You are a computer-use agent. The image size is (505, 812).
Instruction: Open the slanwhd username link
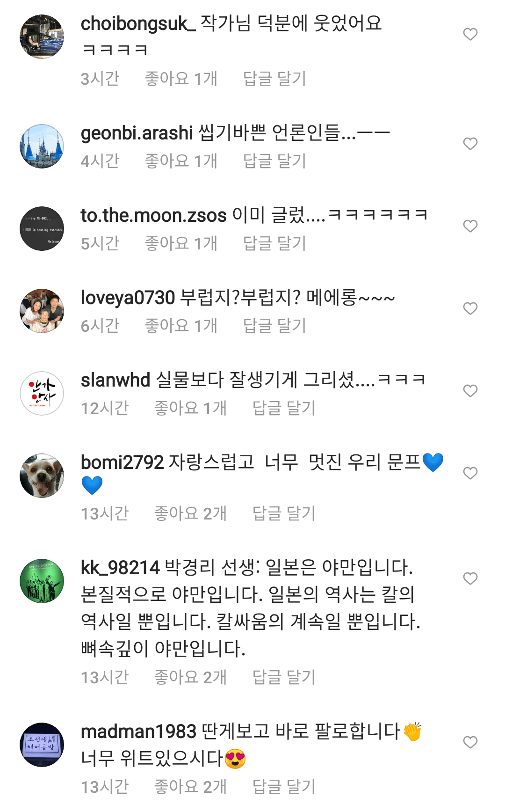115,380
